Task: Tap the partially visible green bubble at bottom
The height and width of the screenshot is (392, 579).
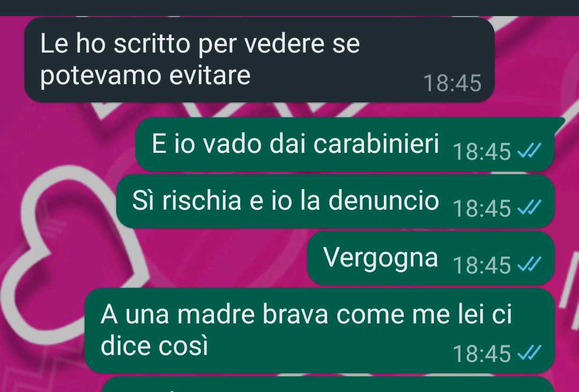Action: tap(328, 384)
